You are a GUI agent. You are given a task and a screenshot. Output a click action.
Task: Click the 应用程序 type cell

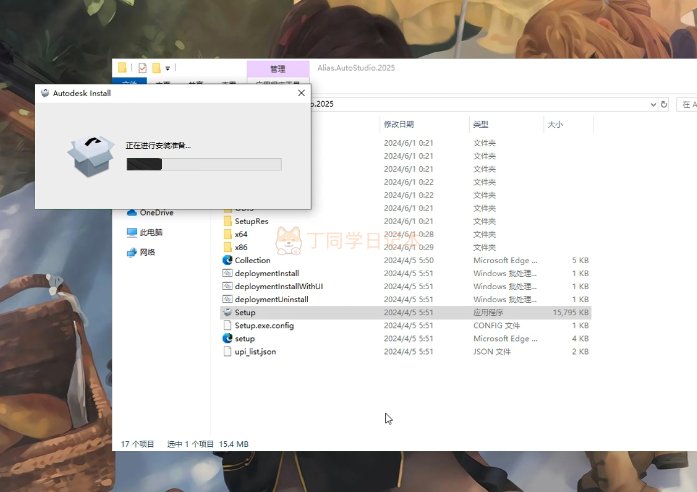point(488,312)
